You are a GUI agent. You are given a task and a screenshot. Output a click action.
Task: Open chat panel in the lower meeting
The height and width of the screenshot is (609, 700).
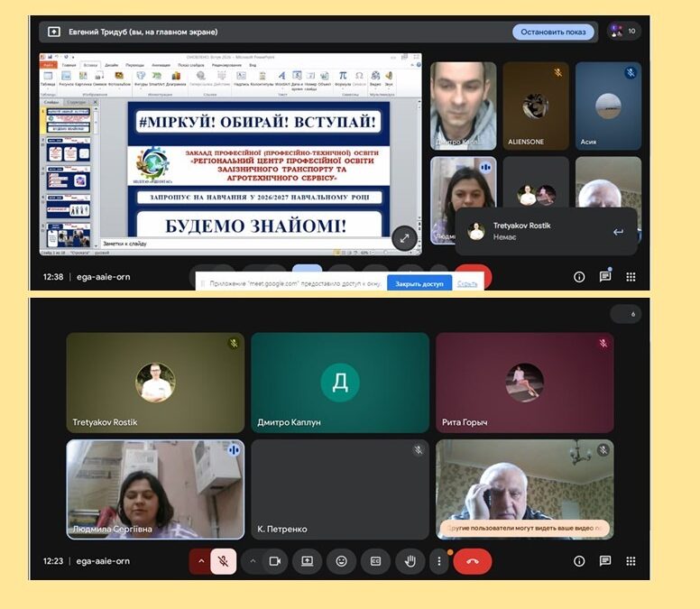coord(605,561)
